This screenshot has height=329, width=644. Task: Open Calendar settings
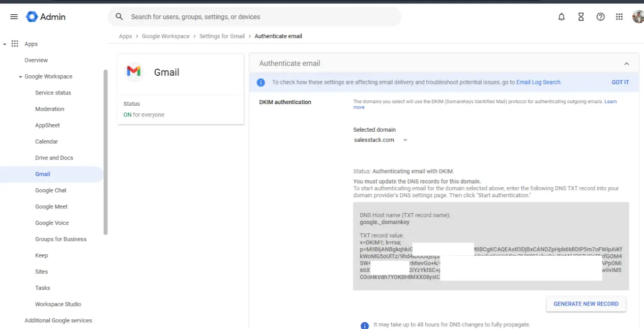point(46,141)
